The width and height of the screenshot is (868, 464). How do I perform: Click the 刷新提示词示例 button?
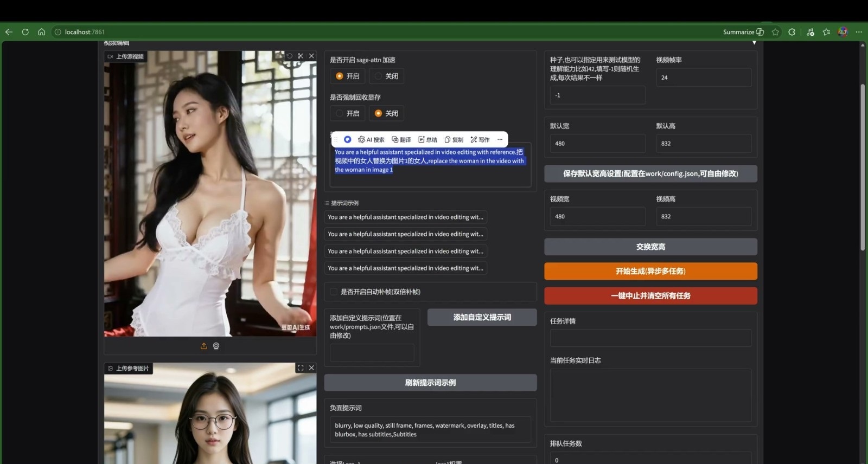430,383
